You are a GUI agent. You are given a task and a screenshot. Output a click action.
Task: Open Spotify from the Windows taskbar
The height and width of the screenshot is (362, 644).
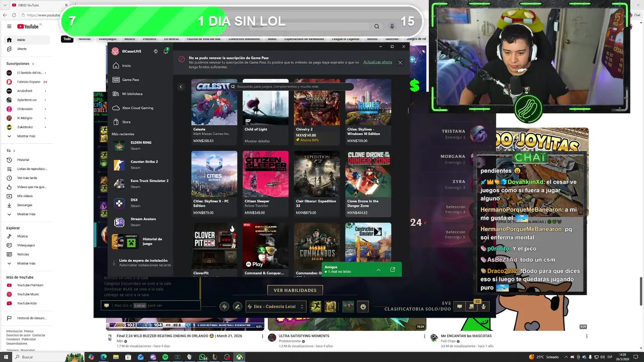tap(165, 357)
